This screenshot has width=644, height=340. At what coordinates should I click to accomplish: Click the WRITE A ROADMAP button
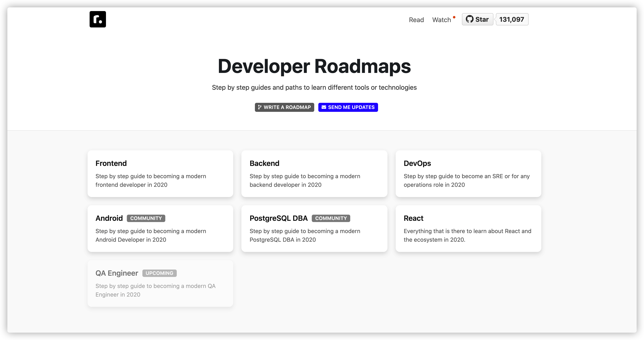pos(284,107)
